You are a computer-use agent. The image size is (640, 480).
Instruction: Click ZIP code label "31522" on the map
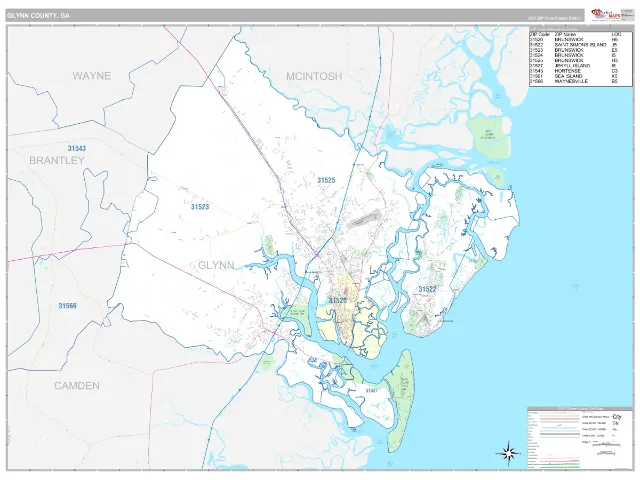pos(427,289)
